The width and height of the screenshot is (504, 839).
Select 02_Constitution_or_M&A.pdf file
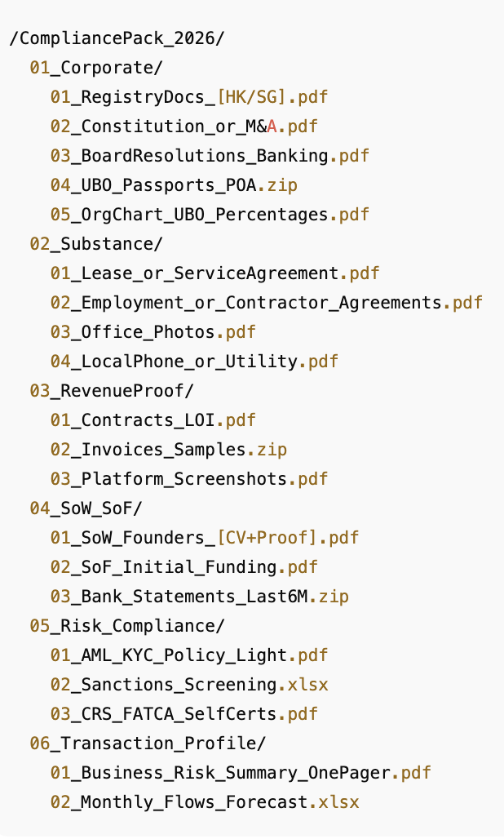click(183, 127)
